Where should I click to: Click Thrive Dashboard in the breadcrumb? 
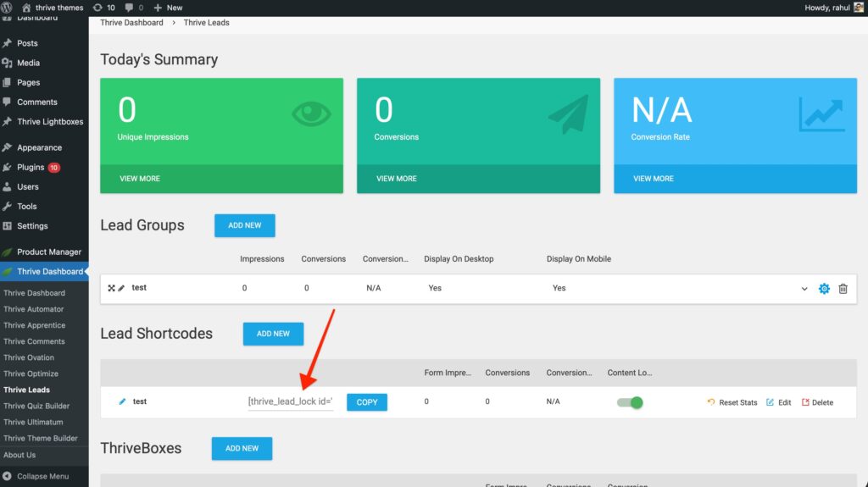[x=132, y=22]
